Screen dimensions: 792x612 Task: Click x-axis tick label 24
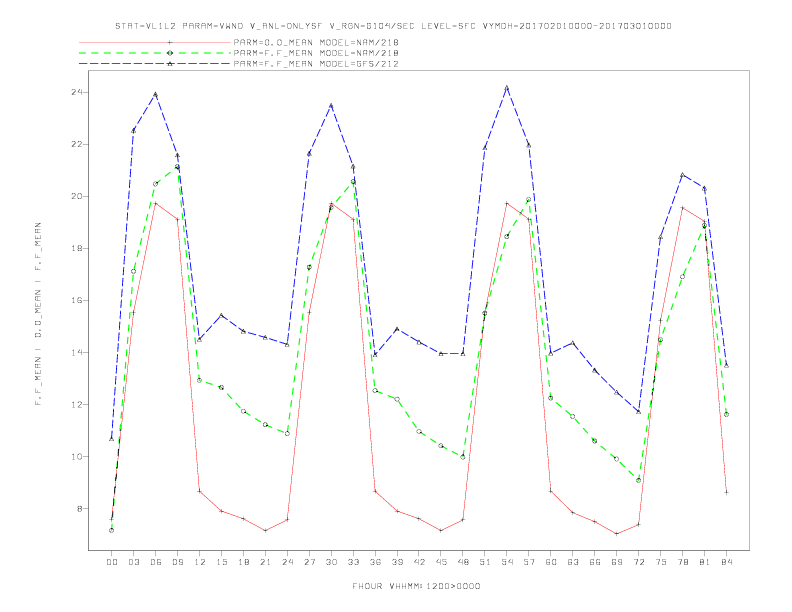coord(287,562)
